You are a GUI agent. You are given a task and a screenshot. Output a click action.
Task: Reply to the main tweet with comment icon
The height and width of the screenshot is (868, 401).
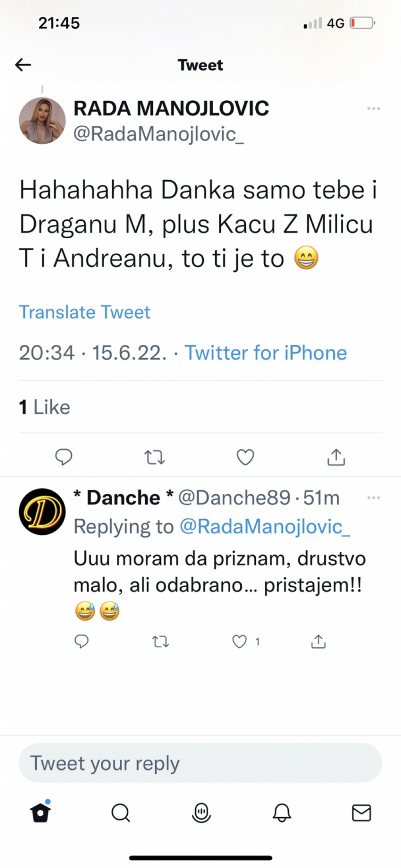coord(64,457)
